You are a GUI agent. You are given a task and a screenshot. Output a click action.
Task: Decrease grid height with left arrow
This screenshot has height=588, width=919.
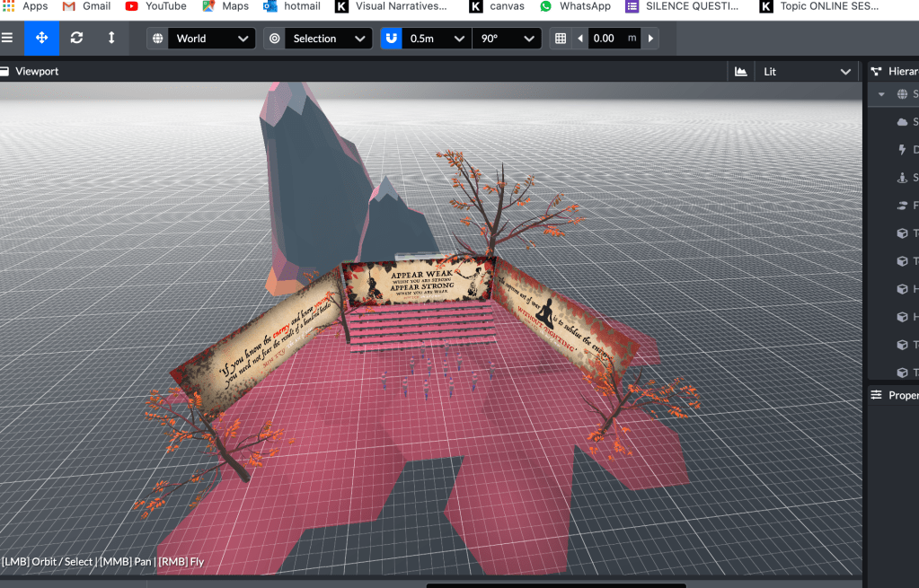[579, 39]
